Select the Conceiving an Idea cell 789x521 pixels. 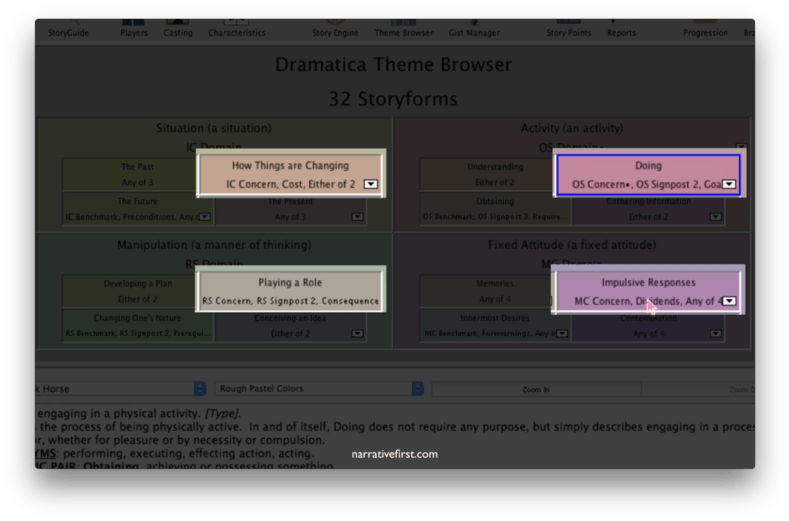pos(290,325)
